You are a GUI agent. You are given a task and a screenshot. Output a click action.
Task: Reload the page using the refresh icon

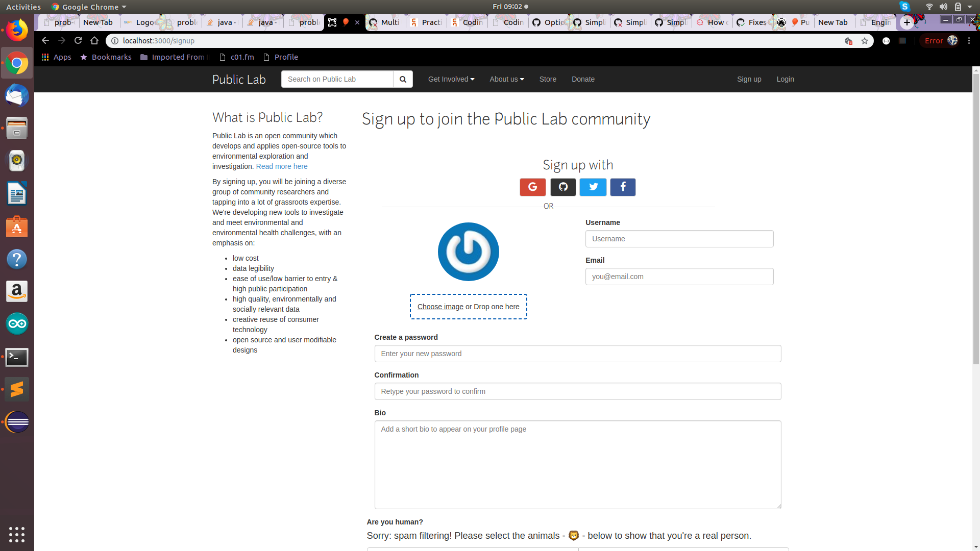click(x=78, y=41)
